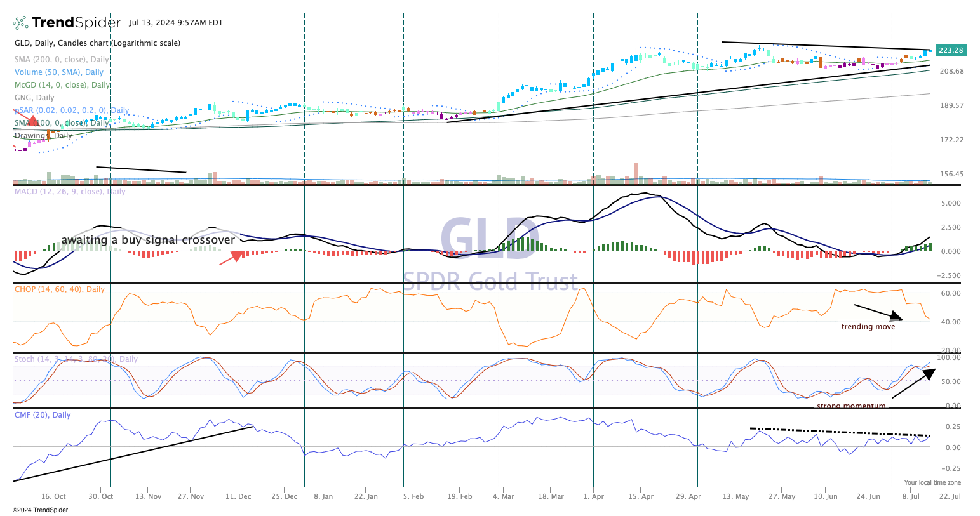Screen dimensions: 980x516
Task: Click the 156.45 price axis value
Action: click(x=951, y=174)
